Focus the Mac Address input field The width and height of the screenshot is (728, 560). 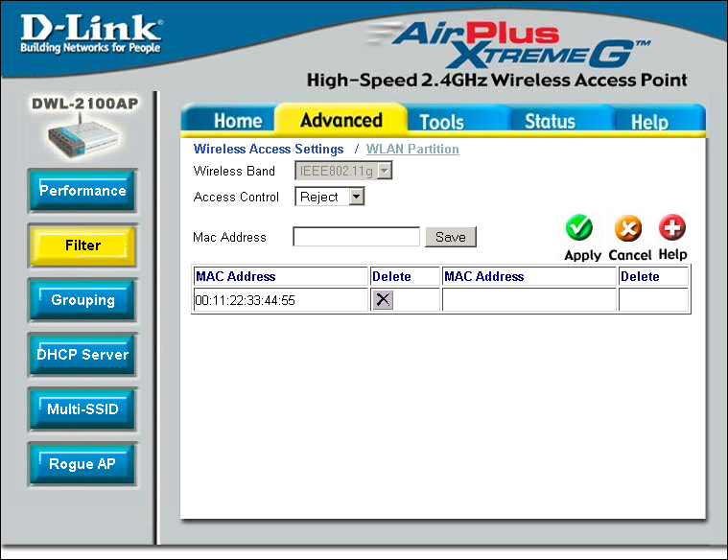pyautogui.click(x=356, y=237)
